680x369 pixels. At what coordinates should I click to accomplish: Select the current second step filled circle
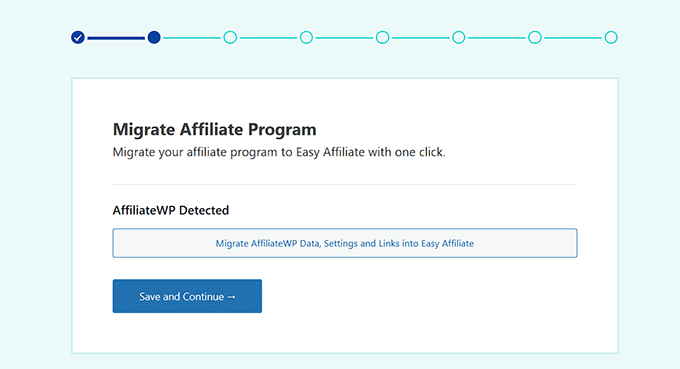coord(154,38)
